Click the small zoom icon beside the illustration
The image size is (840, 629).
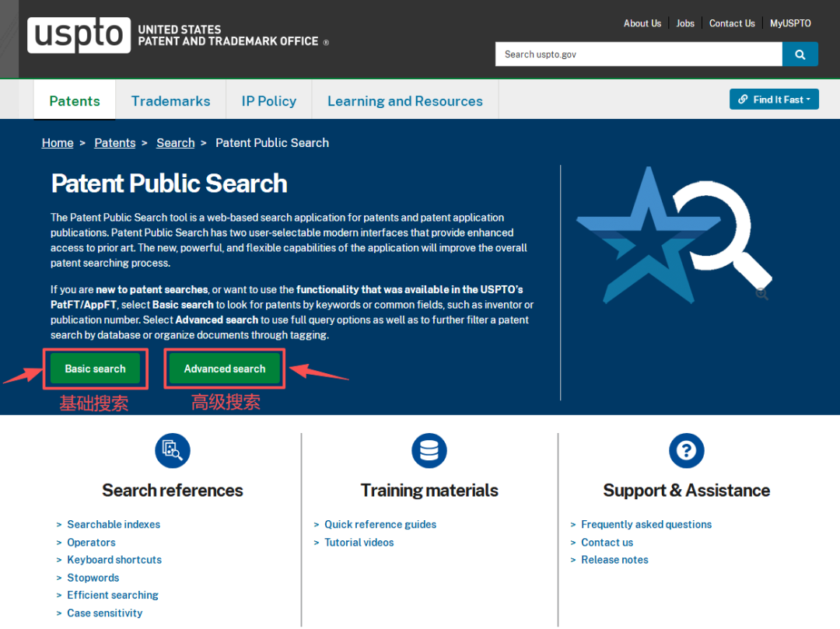(761, 293)
